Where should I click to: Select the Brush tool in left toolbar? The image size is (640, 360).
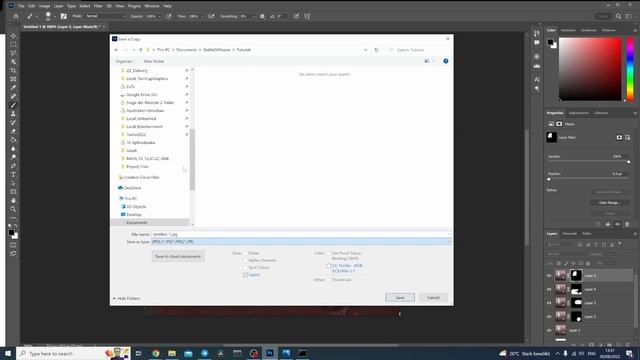[13, 105]
